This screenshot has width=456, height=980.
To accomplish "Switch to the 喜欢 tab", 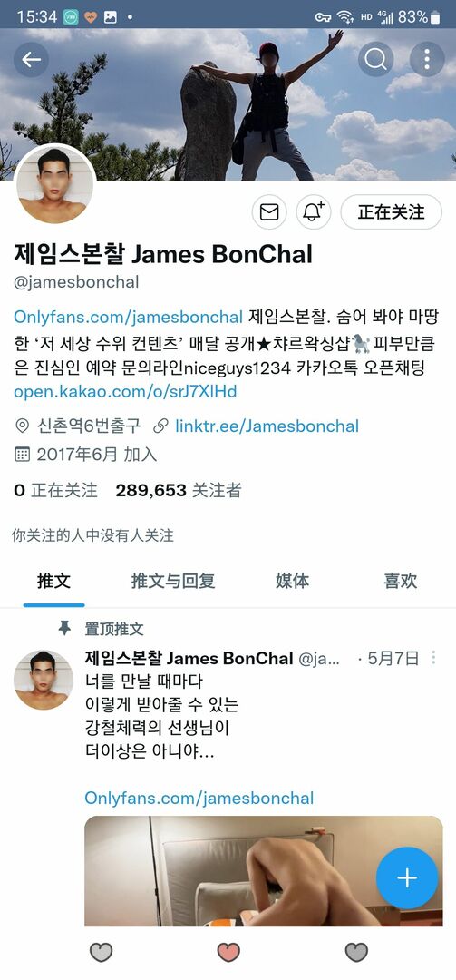I will point(401,581).
